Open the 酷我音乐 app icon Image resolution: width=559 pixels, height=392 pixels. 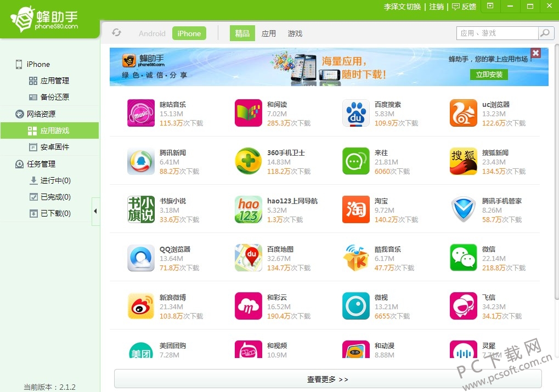pos(356,258)
